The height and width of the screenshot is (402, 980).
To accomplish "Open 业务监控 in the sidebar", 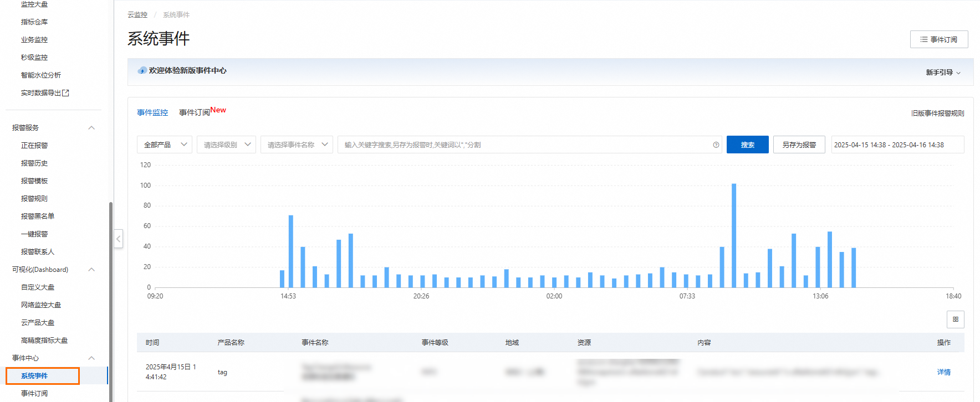I will (34, 40).
